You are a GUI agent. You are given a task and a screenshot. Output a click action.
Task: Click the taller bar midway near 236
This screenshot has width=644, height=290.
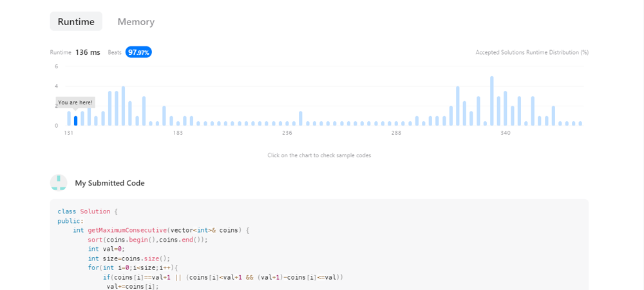(x=301, y=119)
